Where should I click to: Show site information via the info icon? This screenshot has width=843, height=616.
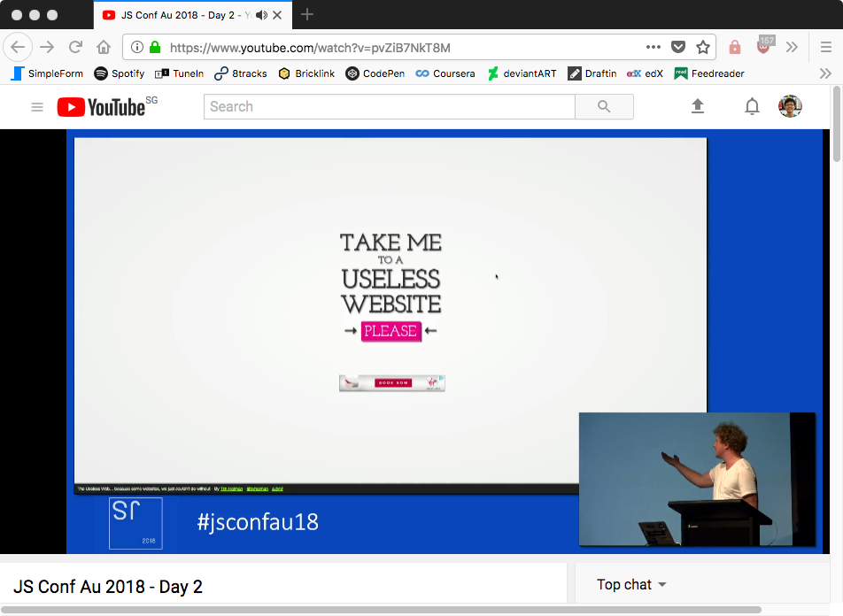pyautogui.click(x=137, y=47)
